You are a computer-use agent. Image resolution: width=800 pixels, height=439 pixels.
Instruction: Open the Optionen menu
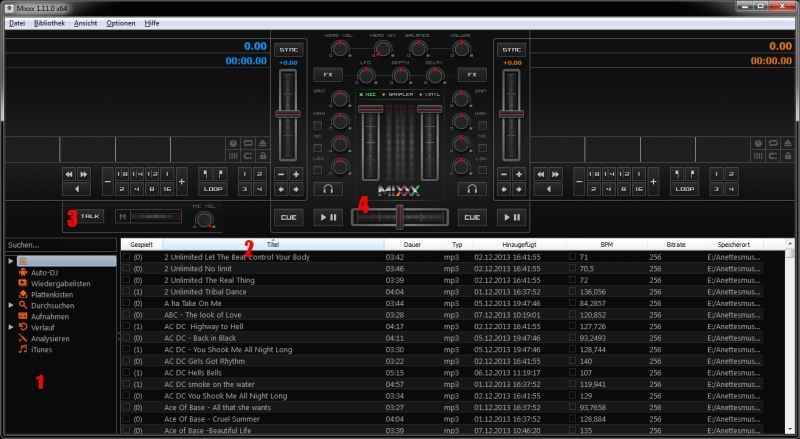[x=121, y=23]
